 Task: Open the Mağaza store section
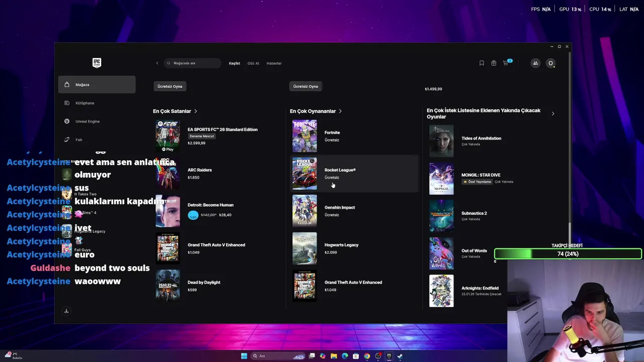[97, 84]
